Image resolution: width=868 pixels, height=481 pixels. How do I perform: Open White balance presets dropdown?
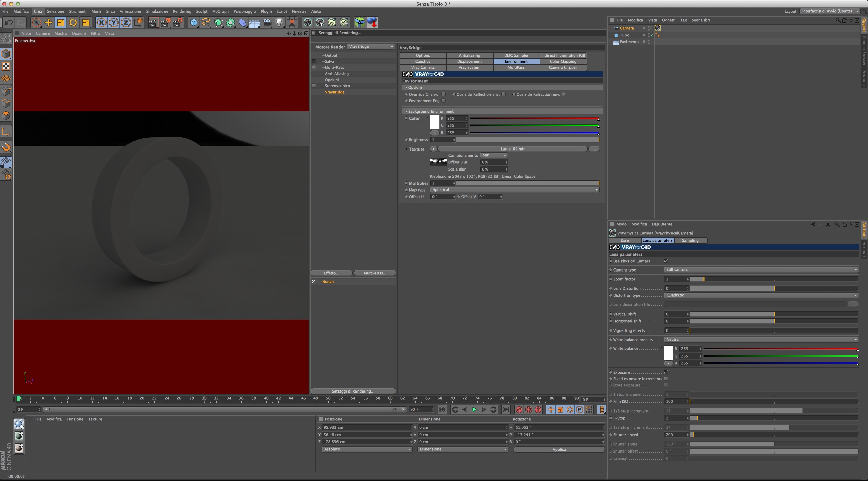[x=760, y=340]
